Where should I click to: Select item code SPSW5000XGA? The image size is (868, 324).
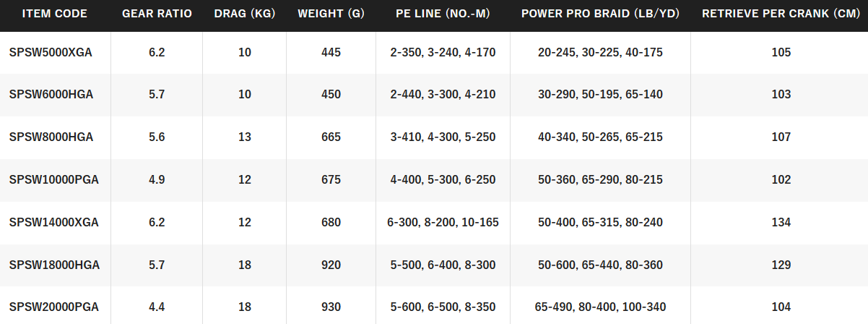pos(51,52)
